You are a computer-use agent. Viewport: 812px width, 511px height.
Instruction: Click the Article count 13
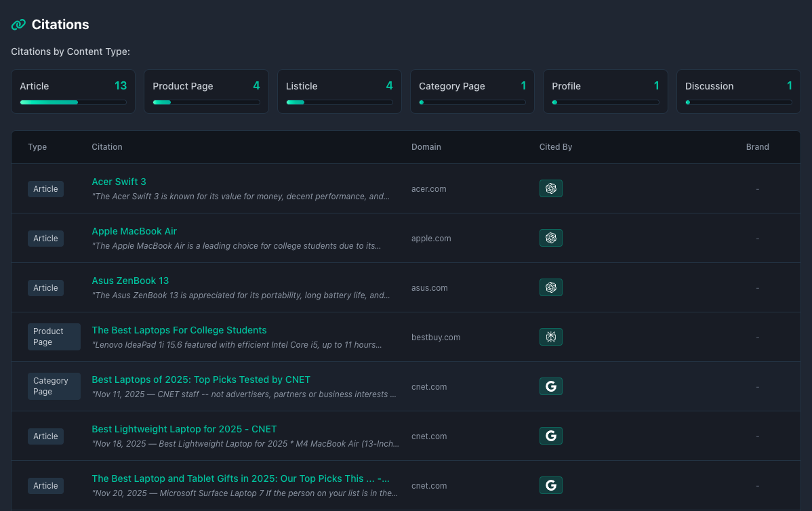tap(121, 86)
